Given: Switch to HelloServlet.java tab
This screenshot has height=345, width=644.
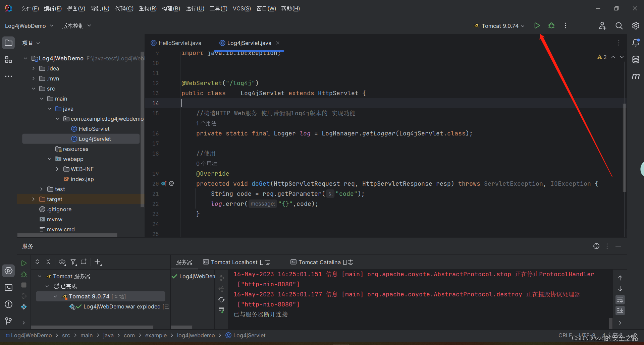Looking at the screenshot, I should [176, 43].
